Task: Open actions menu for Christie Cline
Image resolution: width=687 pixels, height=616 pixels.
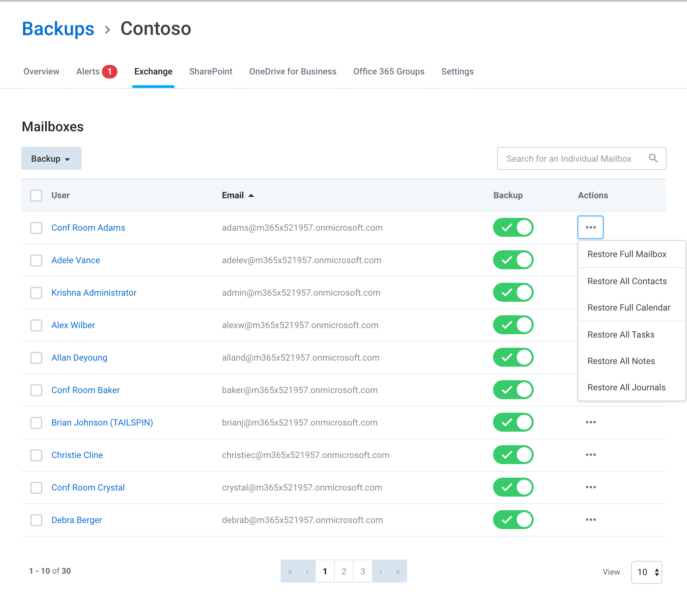Action: [x=591, y=455]
